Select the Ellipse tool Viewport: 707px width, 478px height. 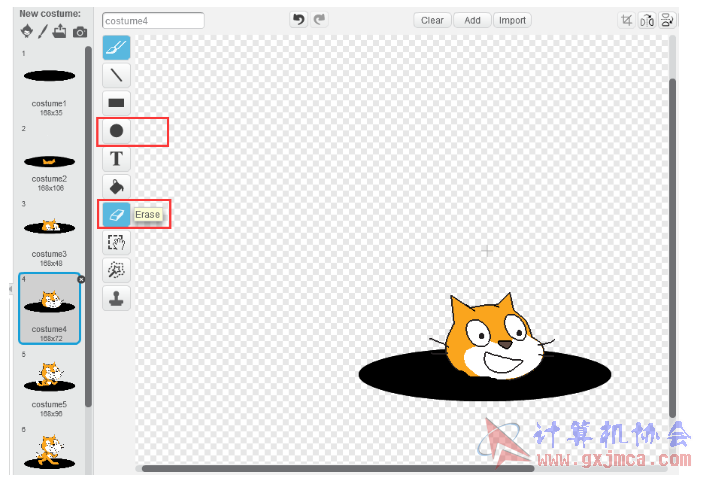coord(116,131)
